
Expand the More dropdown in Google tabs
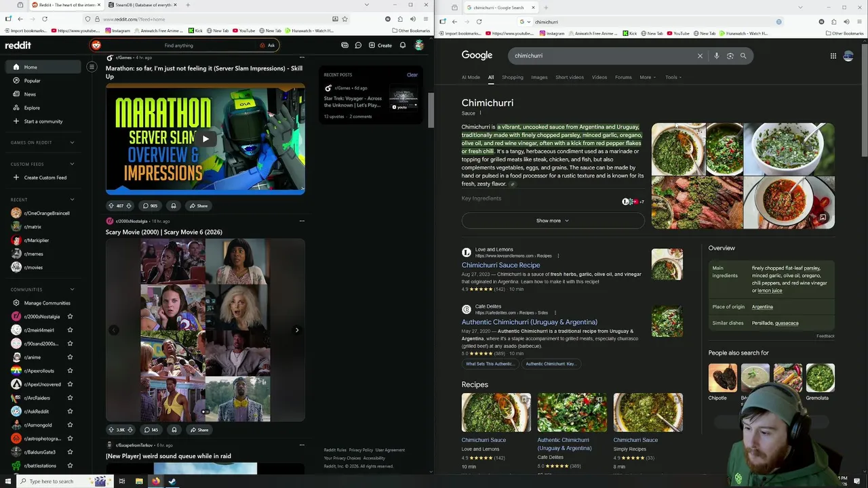tap(648, 77)
